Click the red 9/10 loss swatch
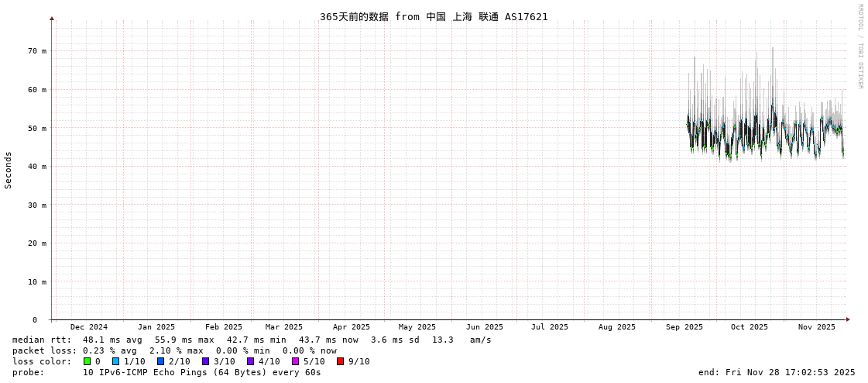This screenshot has width=868, height=383. pos(341,361)
